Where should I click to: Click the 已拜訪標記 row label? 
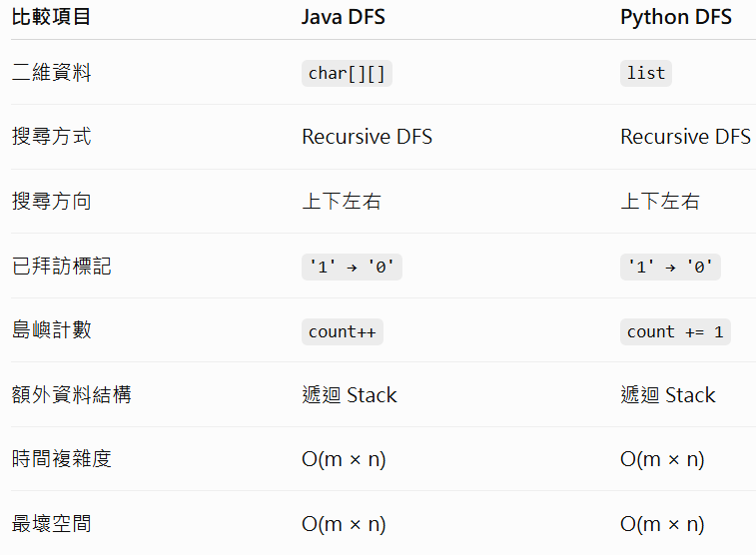point(61,266)
